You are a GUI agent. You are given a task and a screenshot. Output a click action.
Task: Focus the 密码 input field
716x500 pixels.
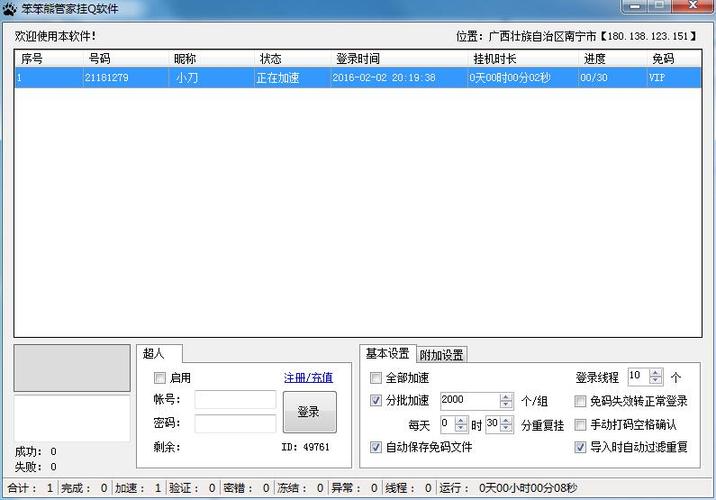tap(235, 423)
